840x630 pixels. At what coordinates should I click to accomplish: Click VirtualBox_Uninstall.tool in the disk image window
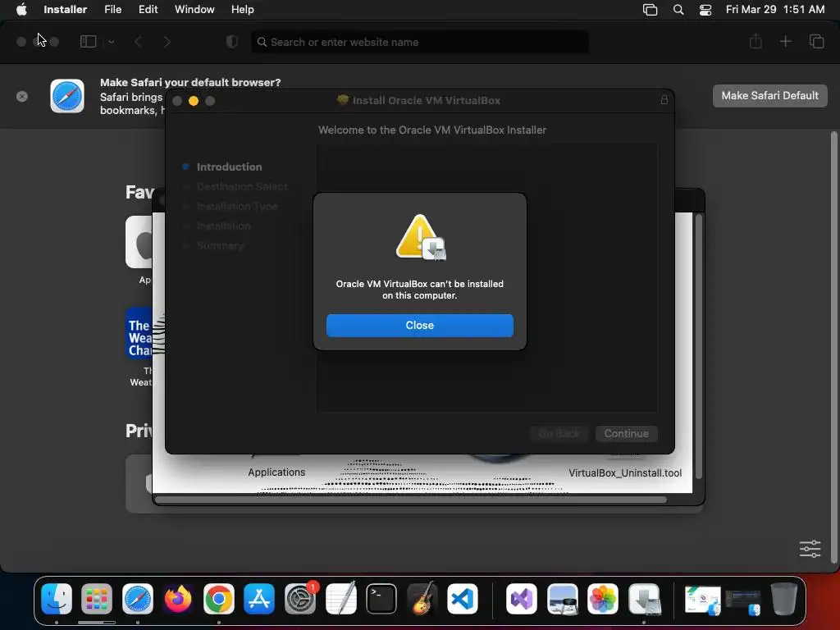(x=624, y=473)
